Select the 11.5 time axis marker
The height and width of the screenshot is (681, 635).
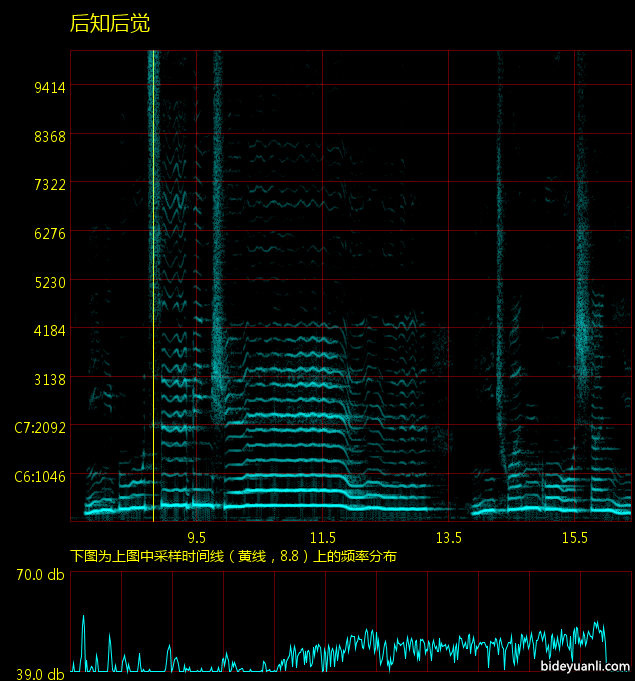pyautogui.click(x=322, y=538)
